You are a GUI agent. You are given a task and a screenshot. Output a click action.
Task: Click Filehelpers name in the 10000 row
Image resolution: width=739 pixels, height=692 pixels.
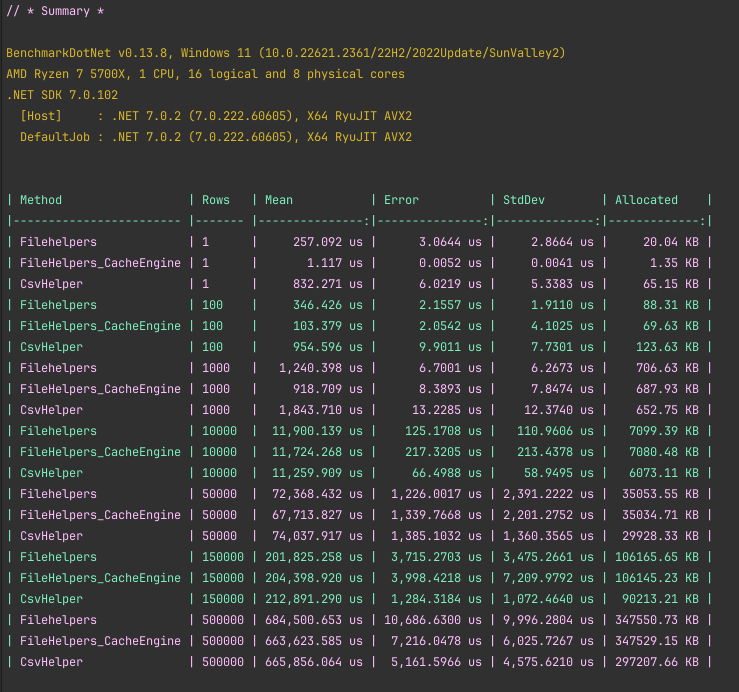(58, 431)
